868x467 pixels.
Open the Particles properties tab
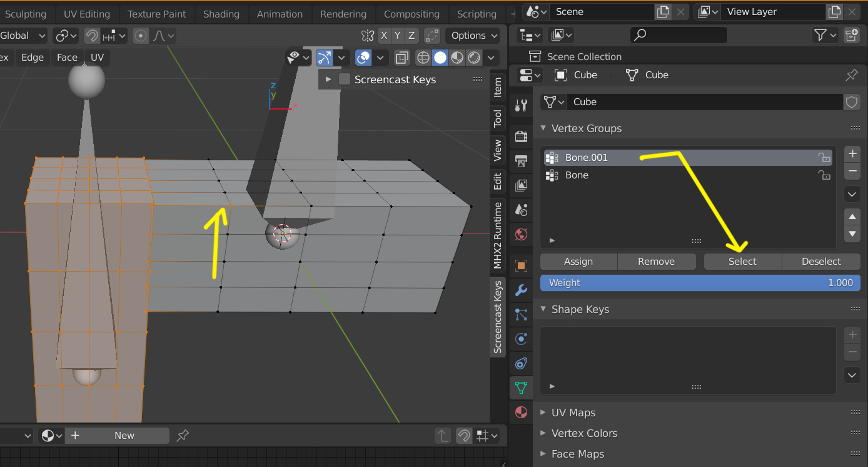click(x=521, y=314)
